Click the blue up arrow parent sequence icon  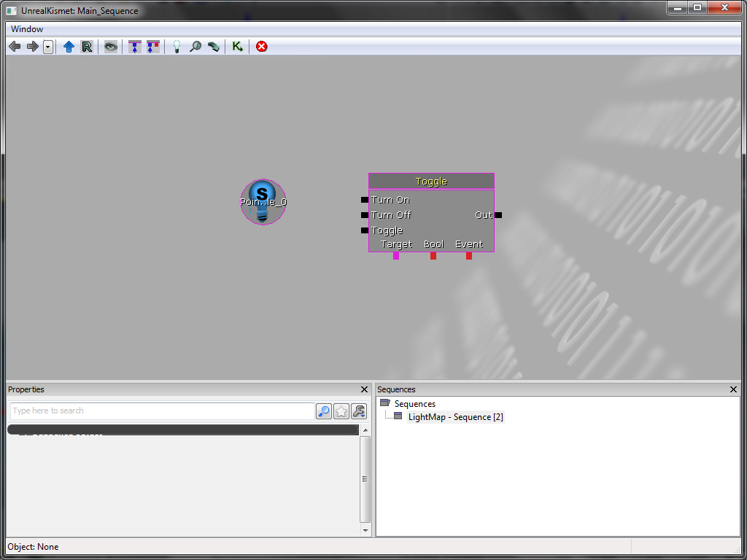pos(69,47)
